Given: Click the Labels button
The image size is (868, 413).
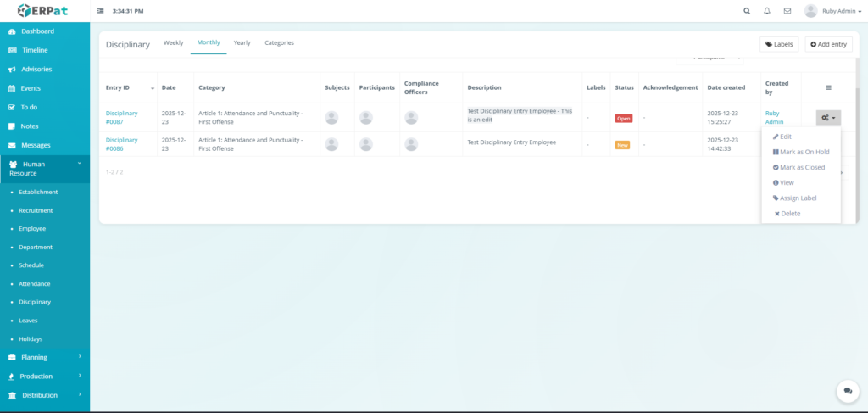Looking at the screenshot, I should 778,44.
